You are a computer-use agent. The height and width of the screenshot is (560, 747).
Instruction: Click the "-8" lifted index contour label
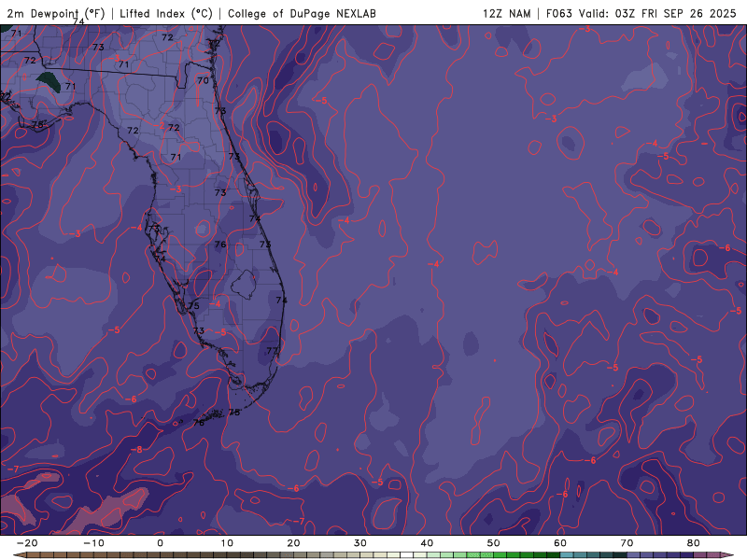pos(136,450)
